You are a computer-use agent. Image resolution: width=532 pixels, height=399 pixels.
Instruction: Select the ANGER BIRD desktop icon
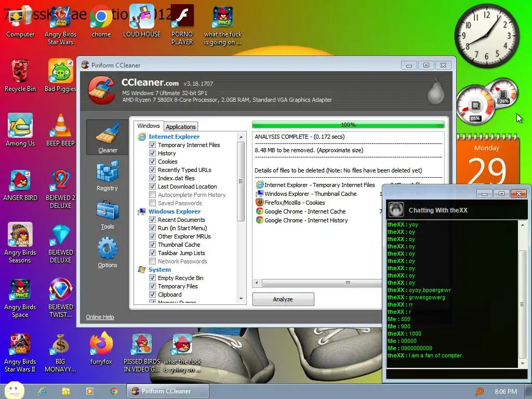[x=20, y=185]
